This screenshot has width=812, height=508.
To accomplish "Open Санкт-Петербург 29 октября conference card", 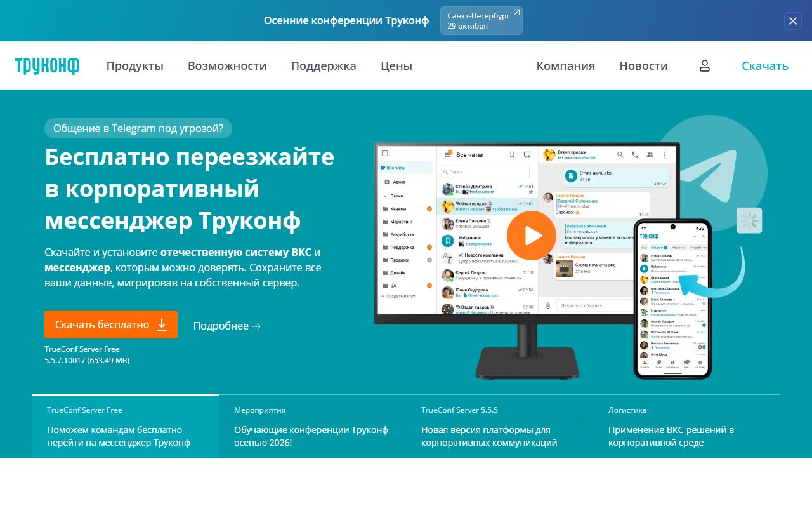I will tap(481, 21).
